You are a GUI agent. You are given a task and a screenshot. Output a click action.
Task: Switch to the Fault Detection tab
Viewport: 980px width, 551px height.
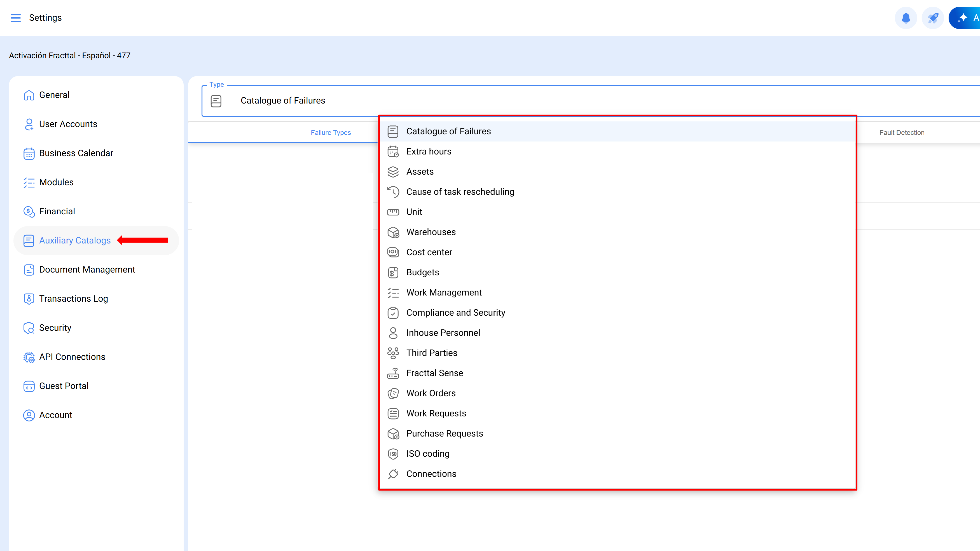coord(901,132)
